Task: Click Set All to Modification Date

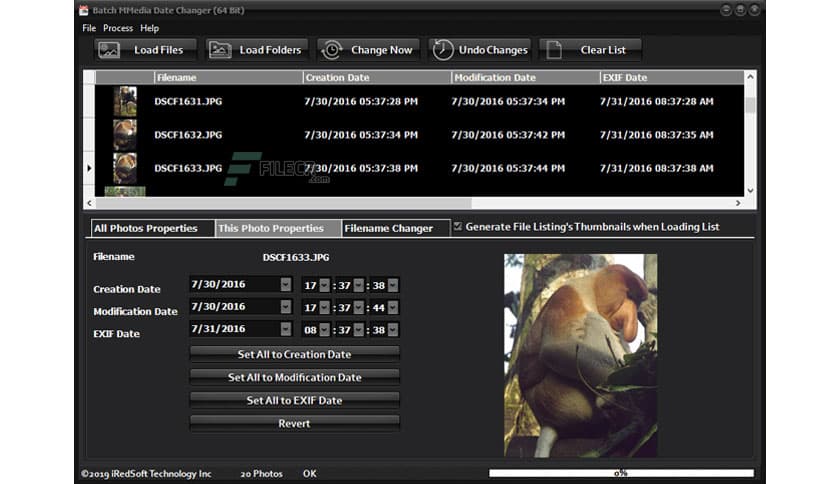Action: click(x=294, y=377)
